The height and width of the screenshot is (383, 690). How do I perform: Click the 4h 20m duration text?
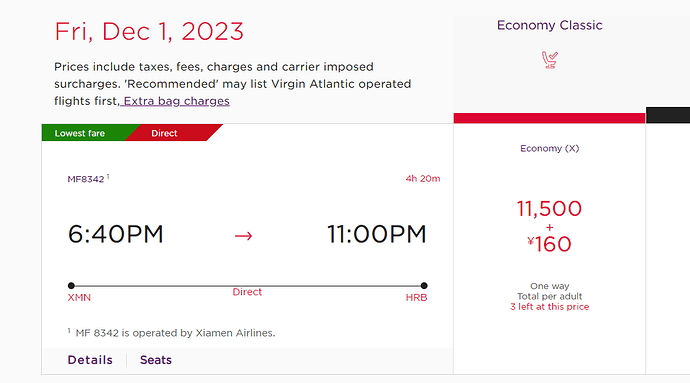[x=423, y=178]
